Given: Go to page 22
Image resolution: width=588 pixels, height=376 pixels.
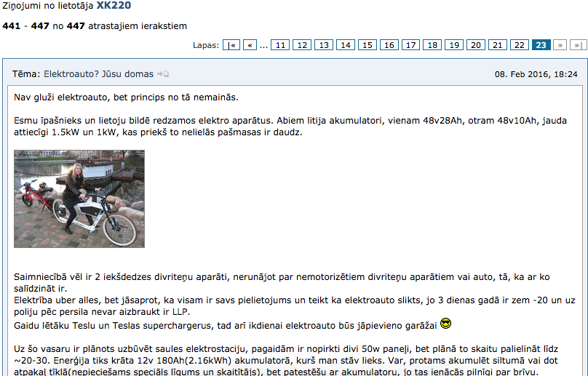Looking at the screenshot, I should tap(520, 45).
